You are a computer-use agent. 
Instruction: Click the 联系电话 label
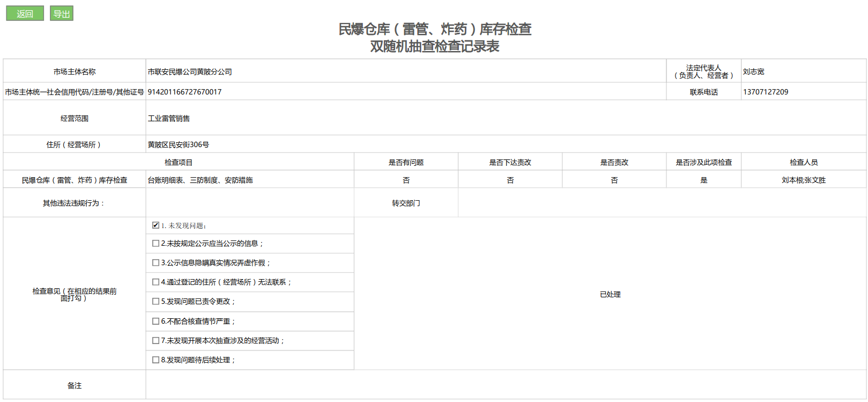[703, 92]
